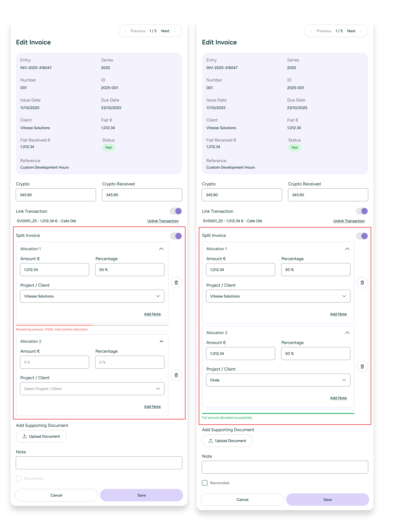Delete Allocation 1 in right invoice panel

[362, 283]
